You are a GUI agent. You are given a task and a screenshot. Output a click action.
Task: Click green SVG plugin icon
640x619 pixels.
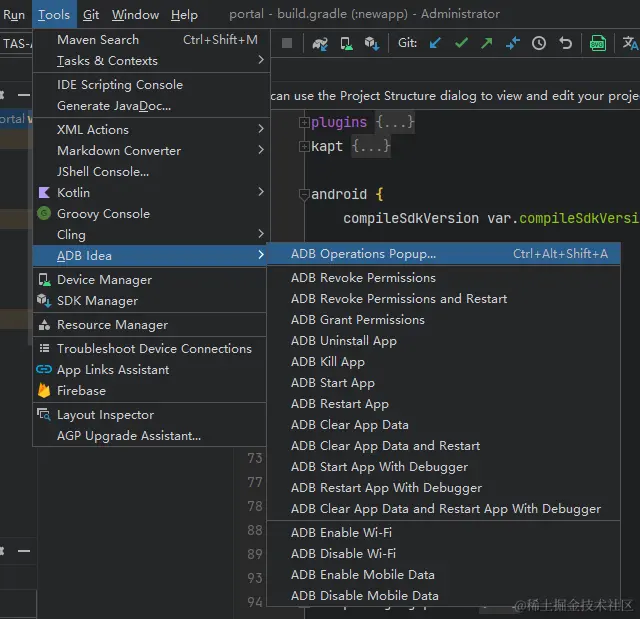pos(598,43)
